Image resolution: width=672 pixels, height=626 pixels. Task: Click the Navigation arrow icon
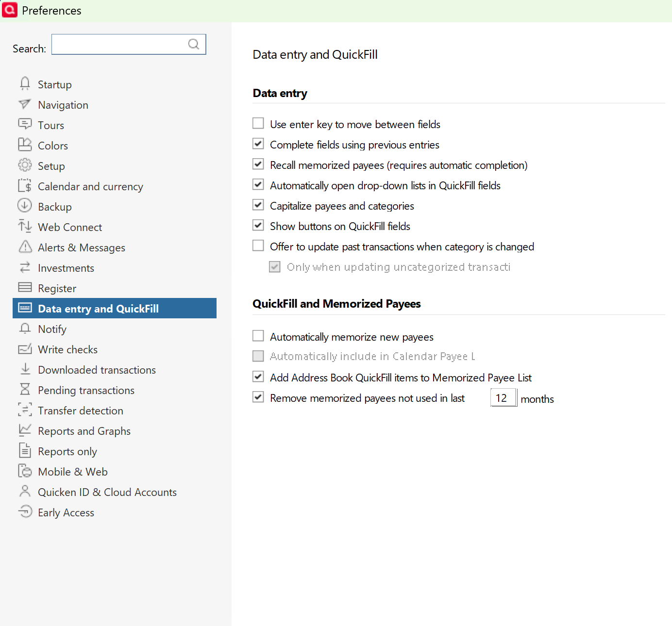click(25, 104)
